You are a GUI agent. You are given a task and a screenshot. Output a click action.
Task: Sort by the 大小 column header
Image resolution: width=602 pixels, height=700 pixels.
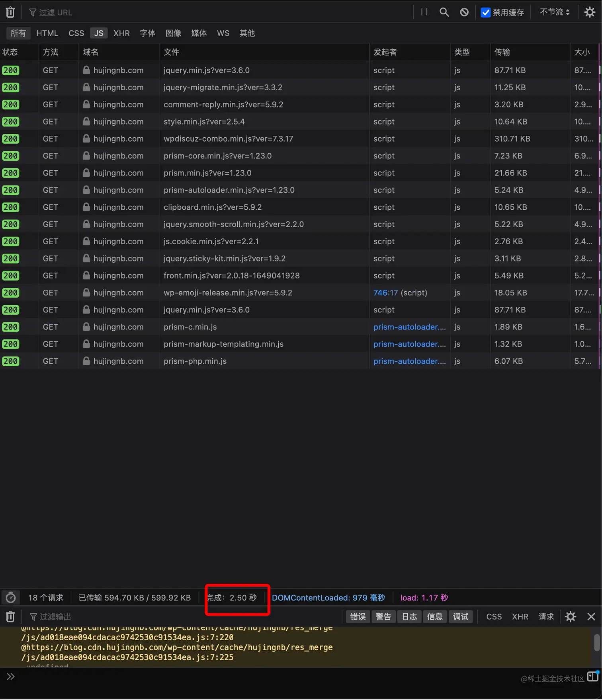tap(584, 52)
